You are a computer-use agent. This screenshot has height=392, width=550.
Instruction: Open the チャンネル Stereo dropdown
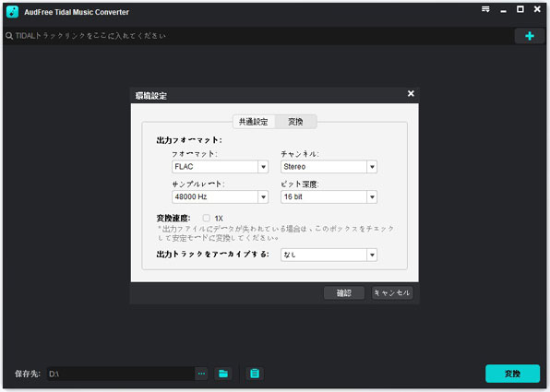(329, 167)
